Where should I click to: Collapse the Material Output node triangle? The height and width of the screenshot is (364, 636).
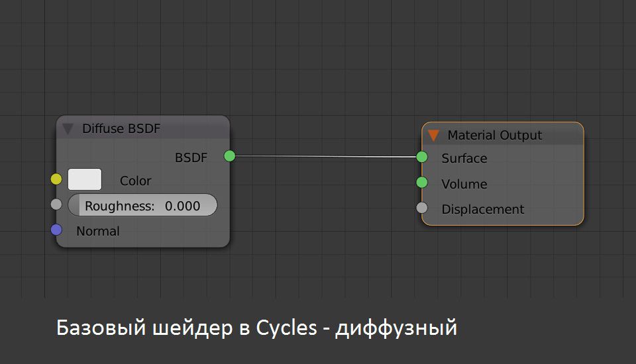433,136
